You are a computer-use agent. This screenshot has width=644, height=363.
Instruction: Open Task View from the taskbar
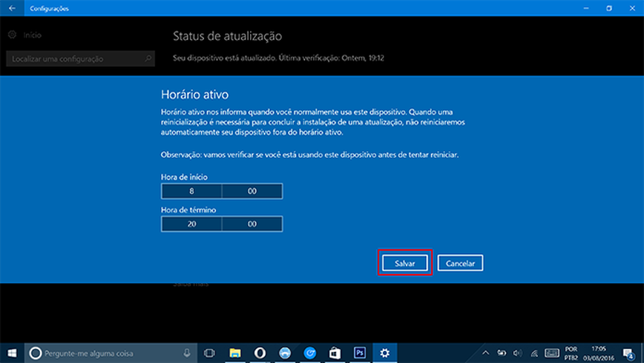coord(209,353)
